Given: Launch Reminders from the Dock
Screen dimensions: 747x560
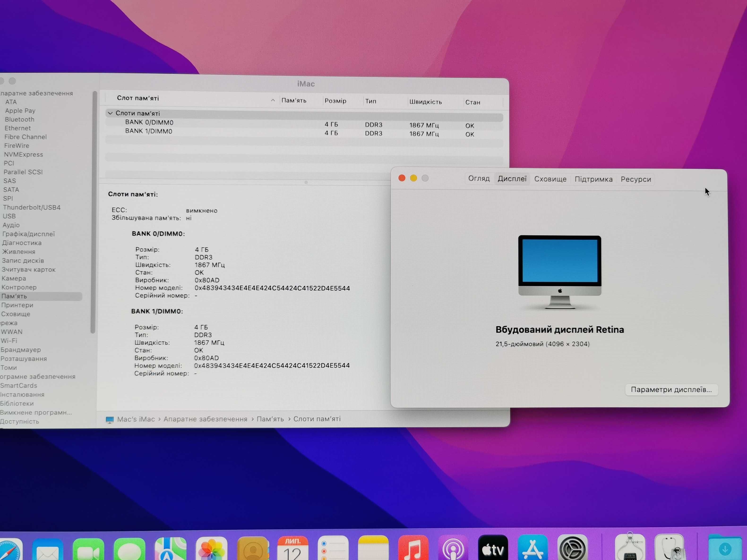Looking at the screenshot, I should [x=333, y=547].
